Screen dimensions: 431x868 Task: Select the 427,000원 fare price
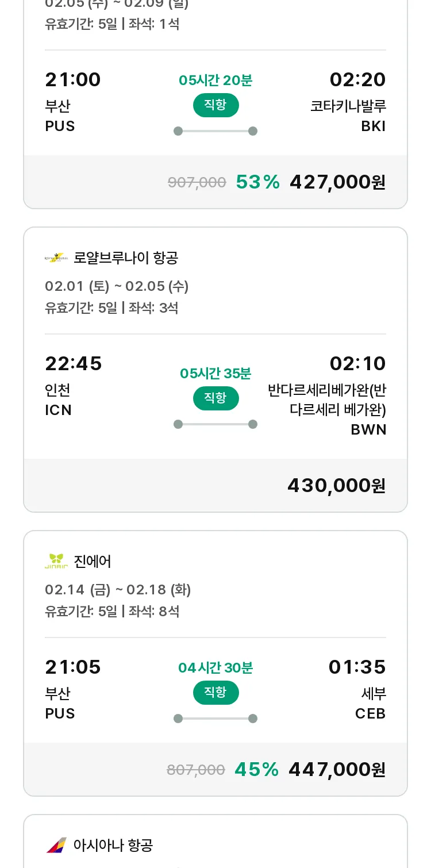(x=337, y=182)
